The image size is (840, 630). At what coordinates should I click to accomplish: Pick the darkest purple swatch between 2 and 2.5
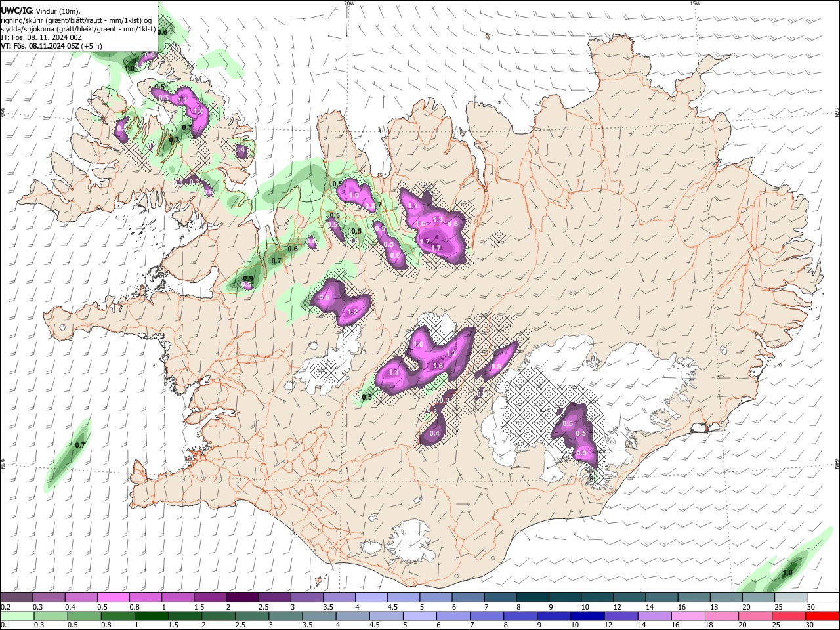[242, 598]
